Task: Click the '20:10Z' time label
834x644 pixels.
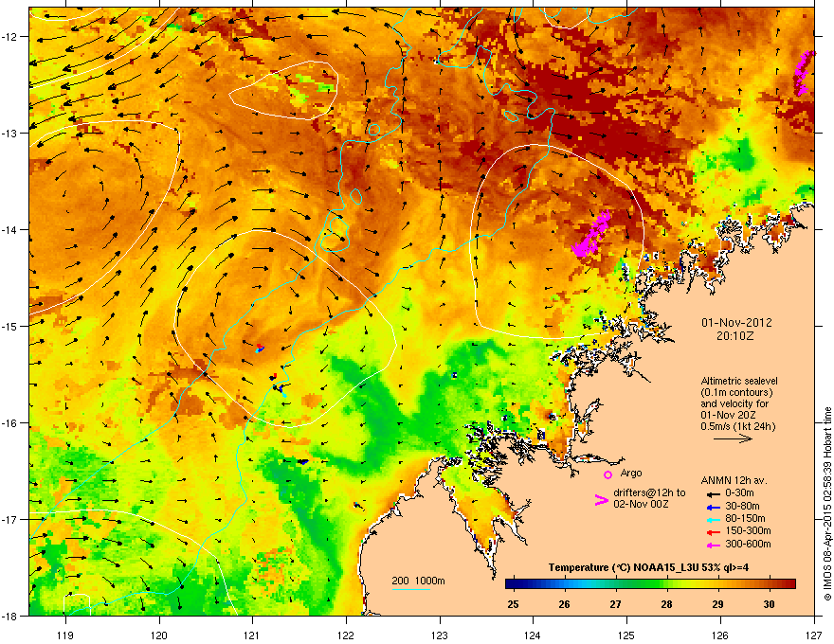Action: click(735, 336)
